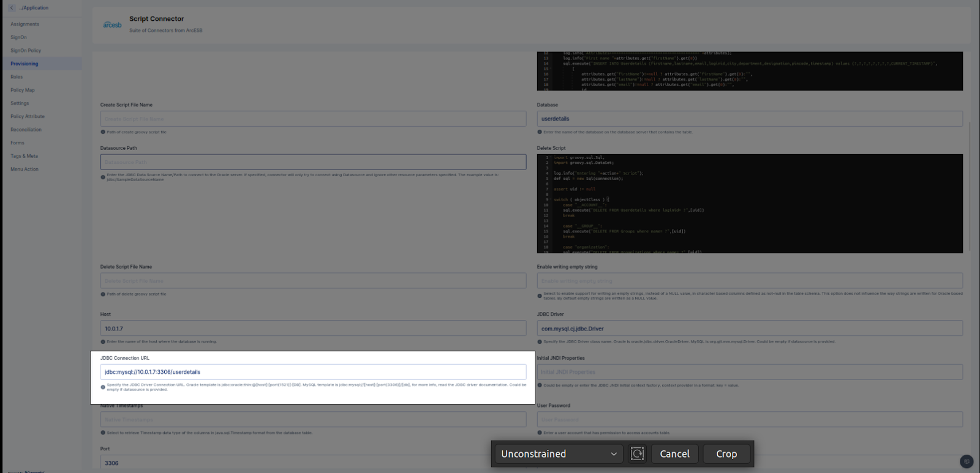Click info icon under Database field

click(540, 132)
